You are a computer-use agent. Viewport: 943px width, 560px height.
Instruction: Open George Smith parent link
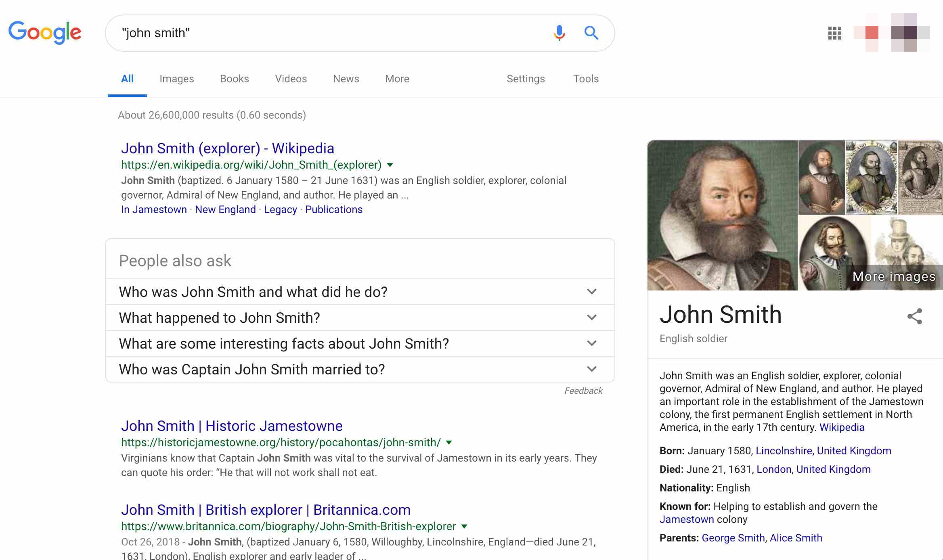[733, 538]
